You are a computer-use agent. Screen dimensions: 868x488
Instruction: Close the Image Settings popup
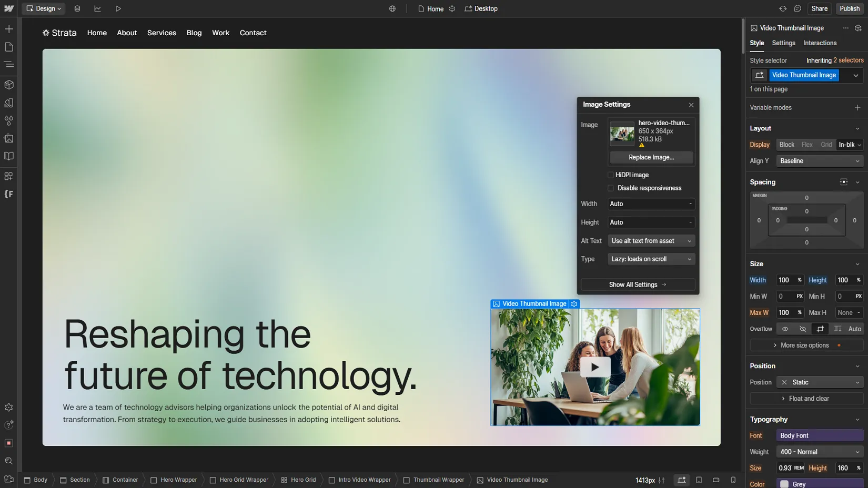(x=691, y=105)
